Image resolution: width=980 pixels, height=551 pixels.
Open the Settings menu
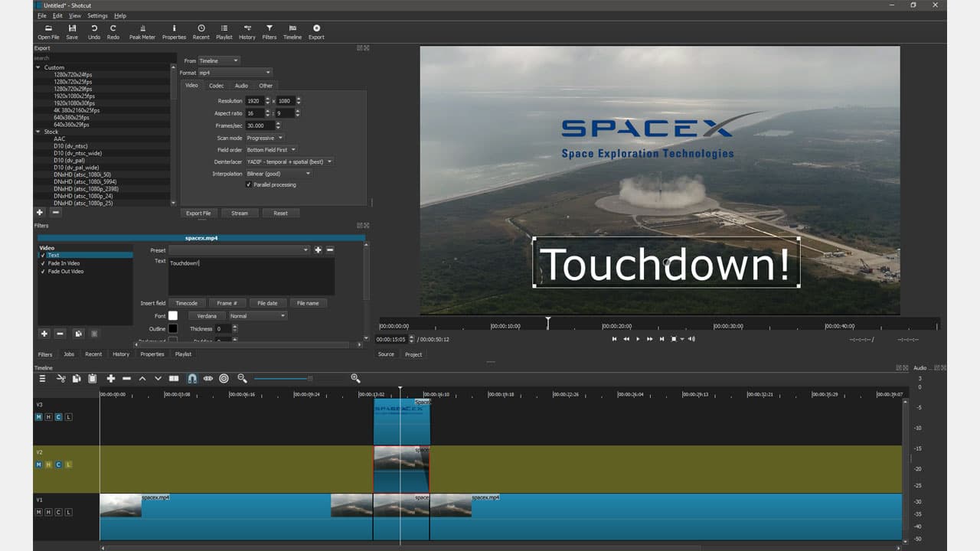[97, 15]
